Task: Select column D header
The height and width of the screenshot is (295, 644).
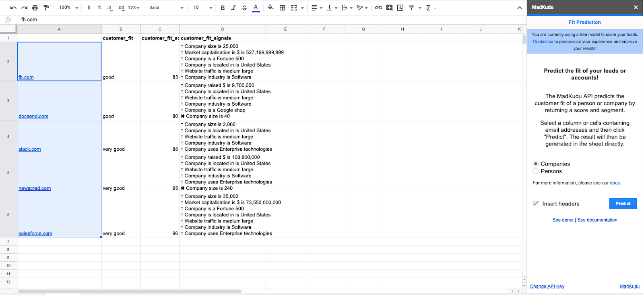Action: [x=223, y=29]
